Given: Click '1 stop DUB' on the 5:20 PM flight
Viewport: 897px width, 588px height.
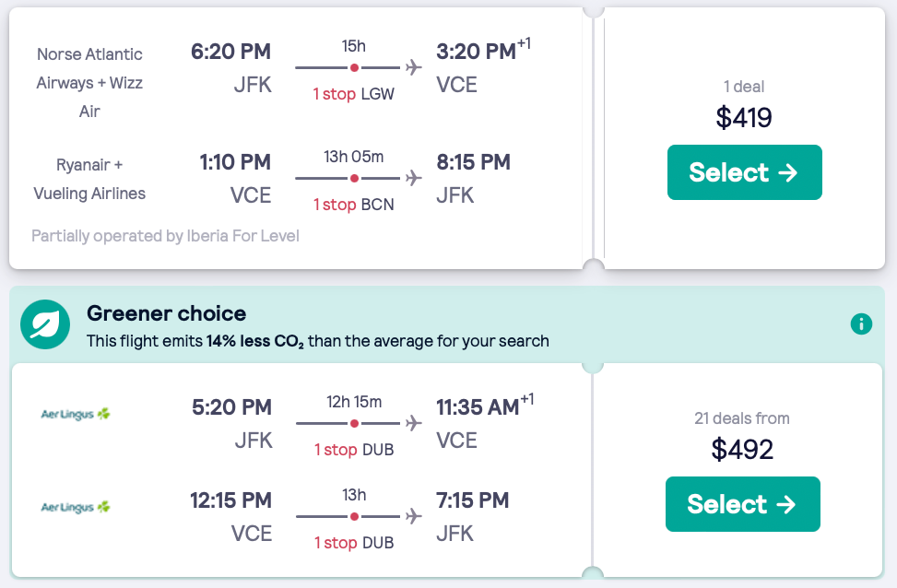Looking at the screenshot, I should [354, 450].
